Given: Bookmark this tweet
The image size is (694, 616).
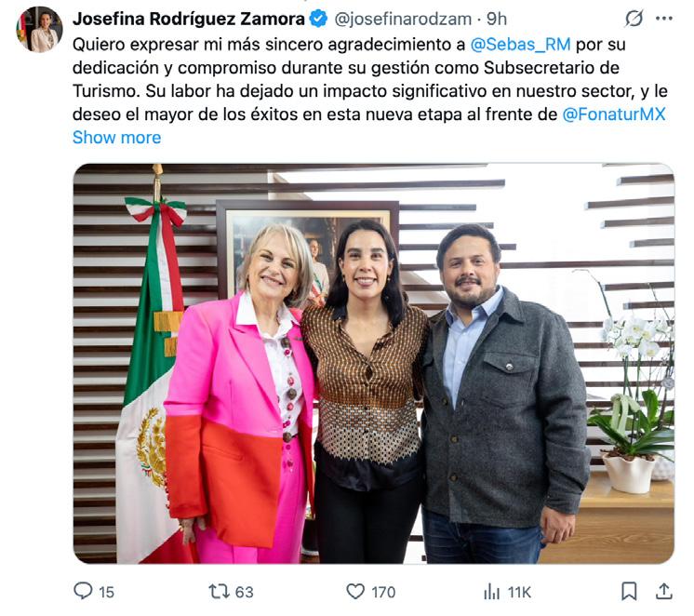Looking at the screenshot, I should 629,591.
